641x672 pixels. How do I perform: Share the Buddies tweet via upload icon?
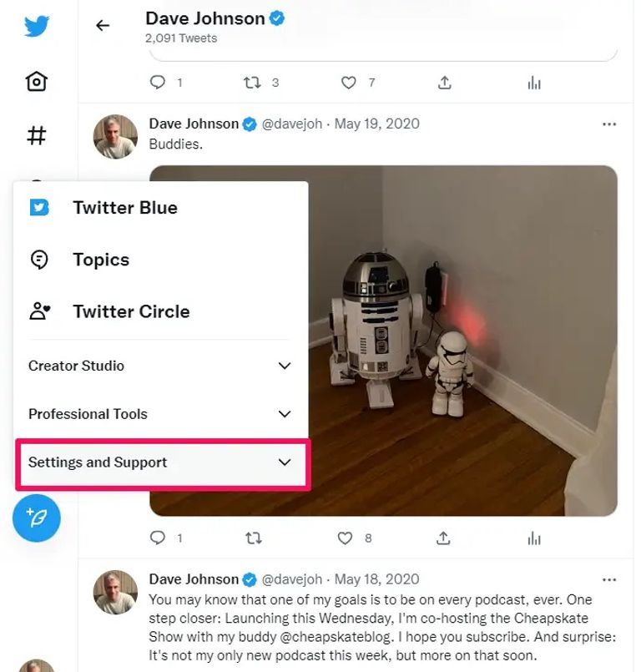[x=445, y=538]
